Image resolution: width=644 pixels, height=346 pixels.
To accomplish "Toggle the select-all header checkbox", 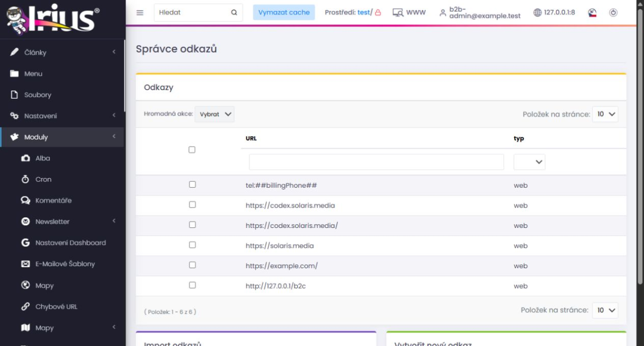I will coord(192,150).
